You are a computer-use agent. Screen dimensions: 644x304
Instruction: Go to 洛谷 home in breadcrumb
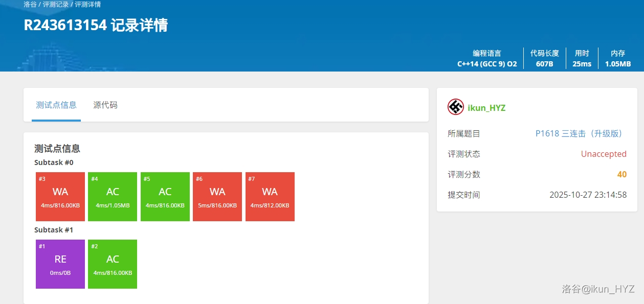30,5
